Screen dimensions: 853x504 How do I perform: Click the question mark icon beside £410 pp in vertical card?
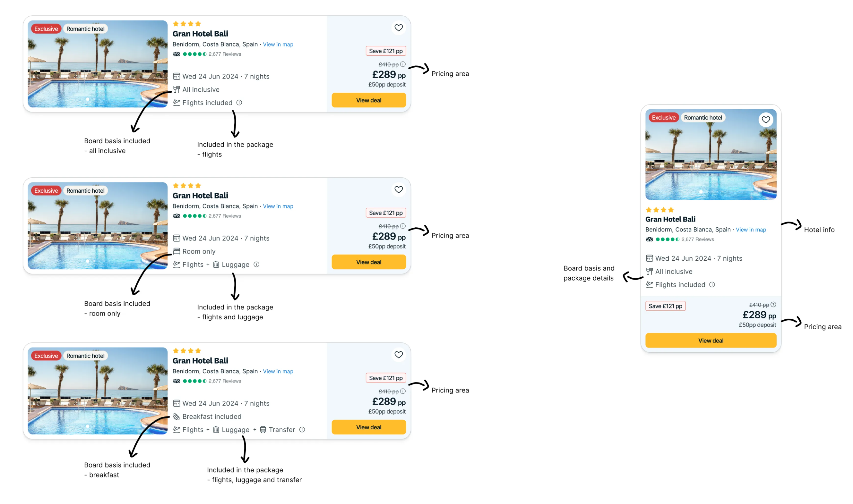click(x=773, y=305)
